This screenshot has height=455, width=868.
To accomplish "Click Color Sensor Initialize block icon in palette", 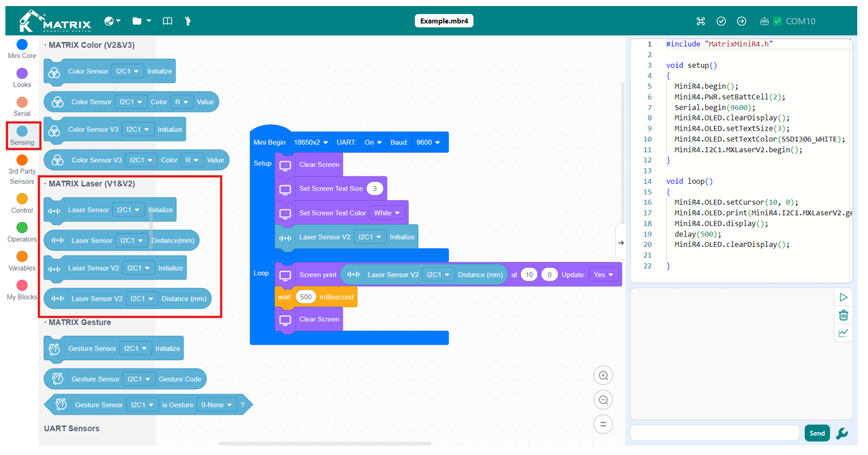I will click(x=54, y=72).
